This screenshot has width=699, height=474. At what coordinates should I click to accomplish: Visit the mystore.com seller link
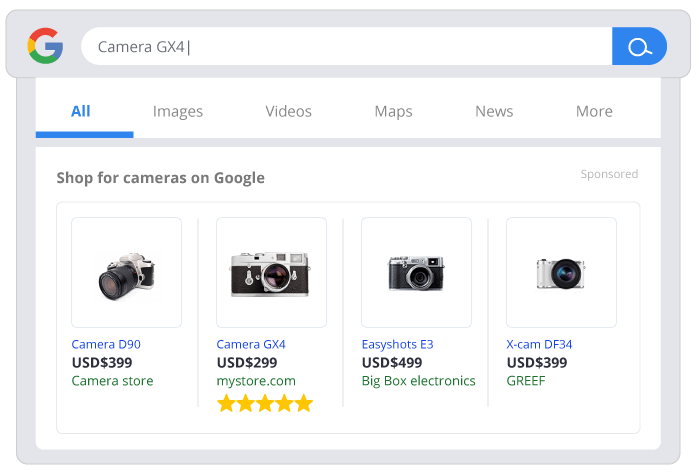256,381
